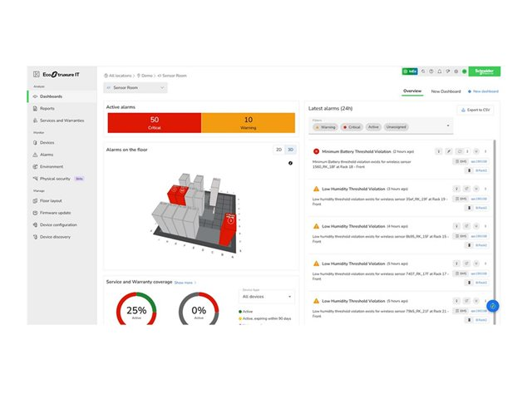Image resolution: width=532 pixels, height=399 pixels.
Task: Toggle the Critical filter chip
Action: pyautogui.click(x=352, y=127)
